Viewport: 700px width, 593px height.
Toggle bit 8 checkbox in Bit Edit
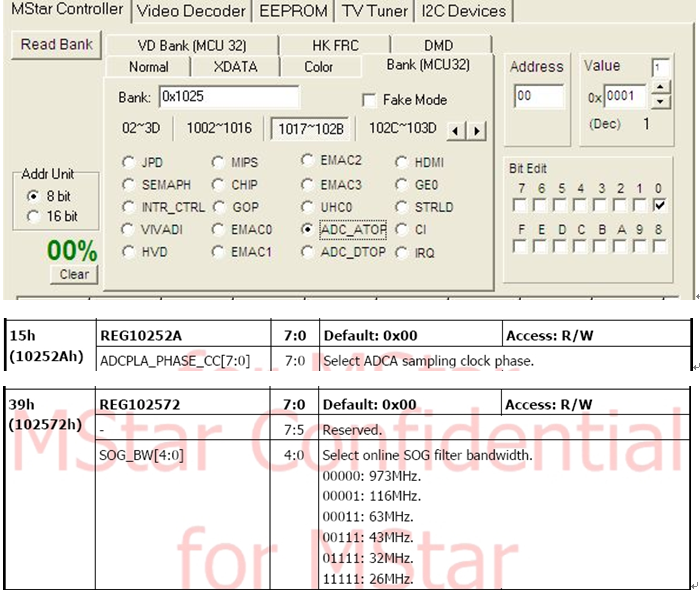click(659, 246)
